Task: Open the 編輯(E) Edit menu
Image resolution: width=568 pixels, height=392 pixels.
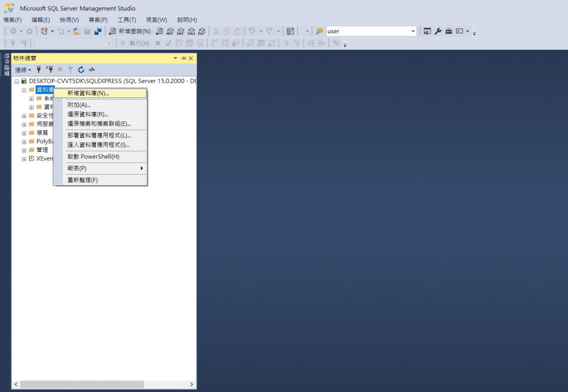Action: coord(40,20)
